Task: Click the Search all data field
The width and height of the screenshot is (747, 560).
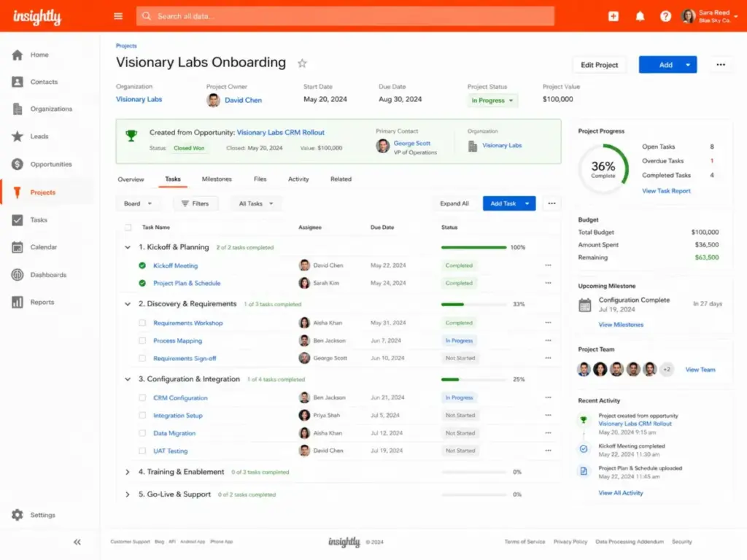Action: click(345, 16)
